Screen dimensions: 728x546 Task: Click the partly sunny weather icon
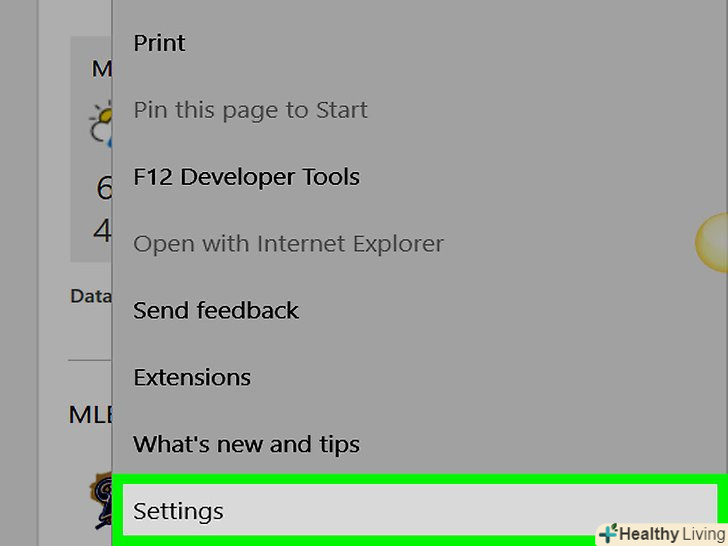101,125
